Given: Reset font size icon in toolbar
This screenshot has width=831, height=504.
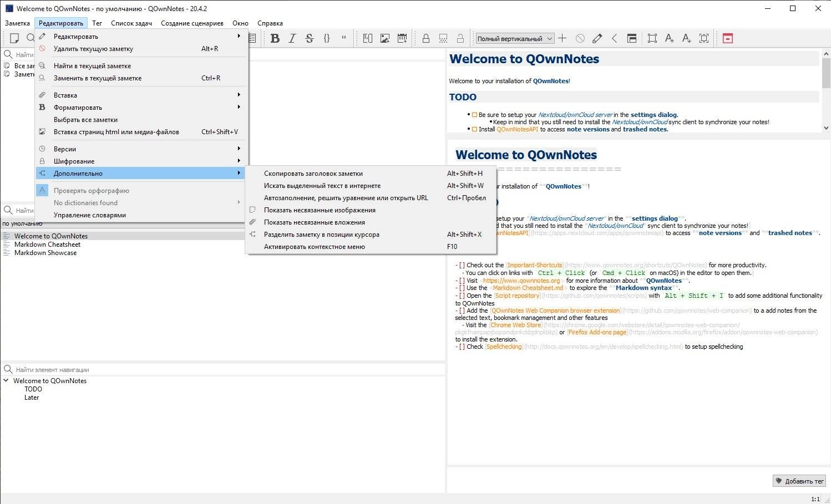Looking at the screenshot, I should pos(704,38).
